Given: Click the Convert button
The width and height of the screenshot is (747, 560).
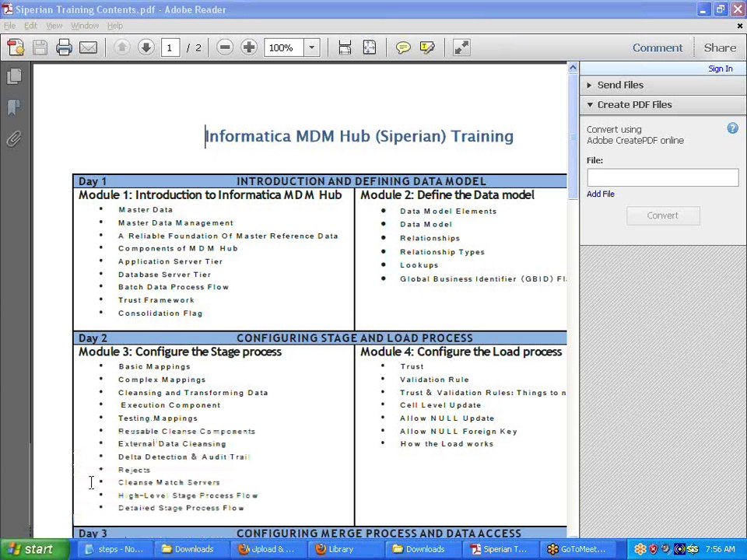Looking at the screenshot, I should pos(663,215).
